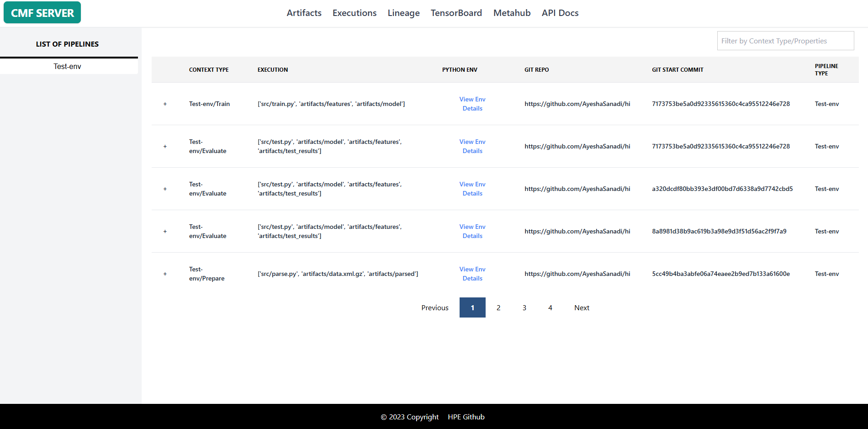868x429 pixels.
Task: Open the Artifacts page
Action: click(304, 13)
